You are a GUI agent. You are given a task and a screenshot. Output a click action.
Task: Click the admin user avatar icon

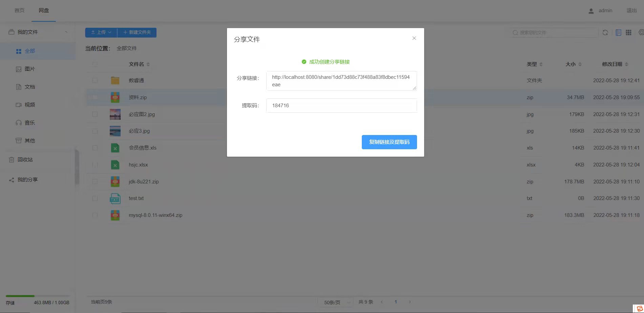[591, 11]
